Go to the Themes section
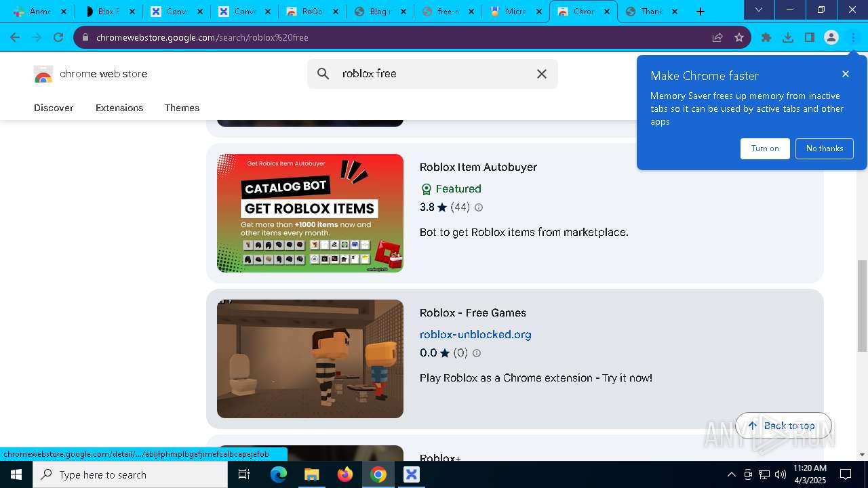 (x=182, y=108)
